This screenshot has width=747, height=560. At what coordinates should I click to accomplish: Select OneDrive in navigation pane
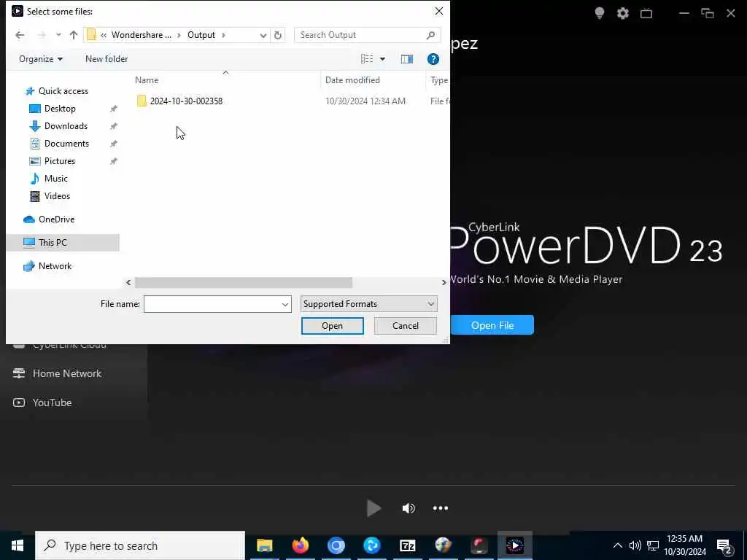click(x=56, y=219)
